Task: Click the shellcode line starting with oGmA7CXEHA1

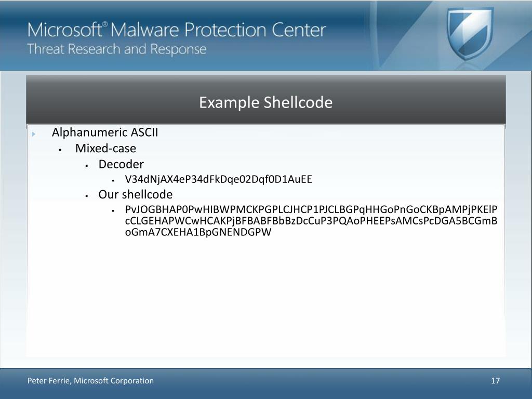Action: (198, 232)
